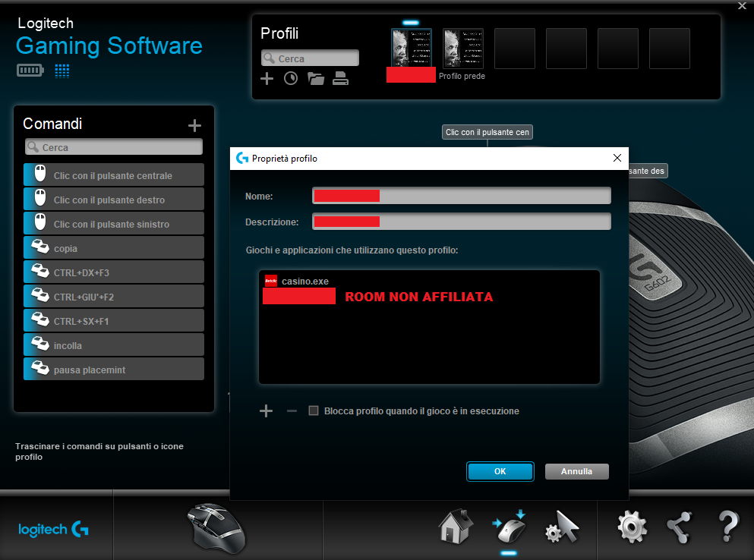Click the Descrizione input field
The height and width of the screenshot is (560, 754).
(462, 222)
